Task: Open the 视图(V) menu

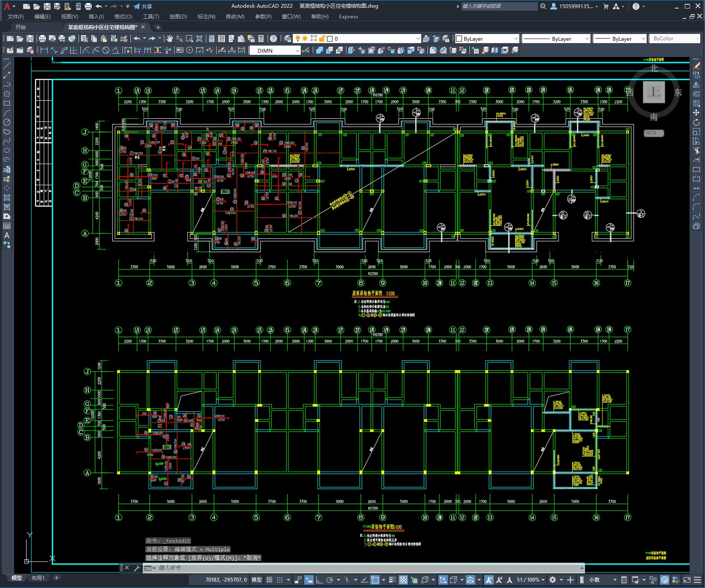Action: tap(69, 17)
